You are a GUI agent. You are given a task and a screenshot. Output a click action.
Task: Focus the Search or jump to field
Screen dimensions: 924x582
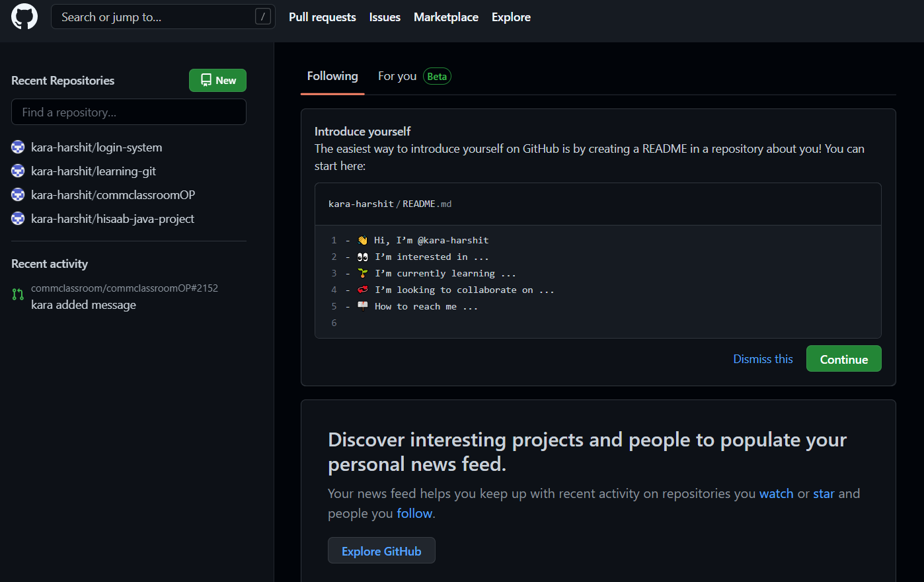point(163,17)
